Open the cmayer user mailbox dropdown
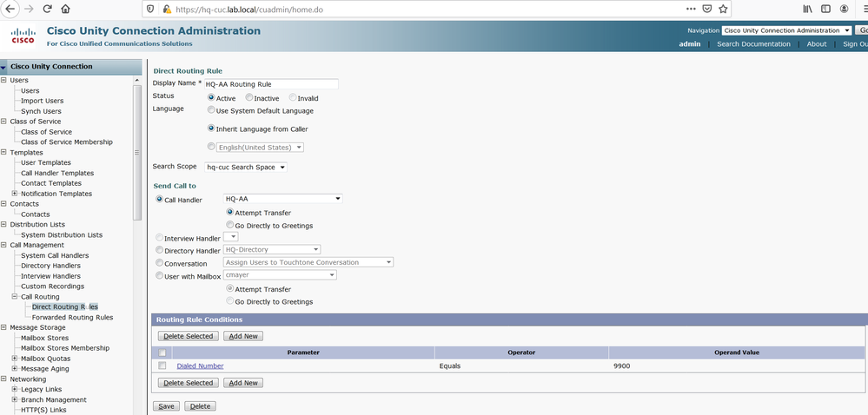The height and width of the screenshot is (415, 868). tap(280, 274)
